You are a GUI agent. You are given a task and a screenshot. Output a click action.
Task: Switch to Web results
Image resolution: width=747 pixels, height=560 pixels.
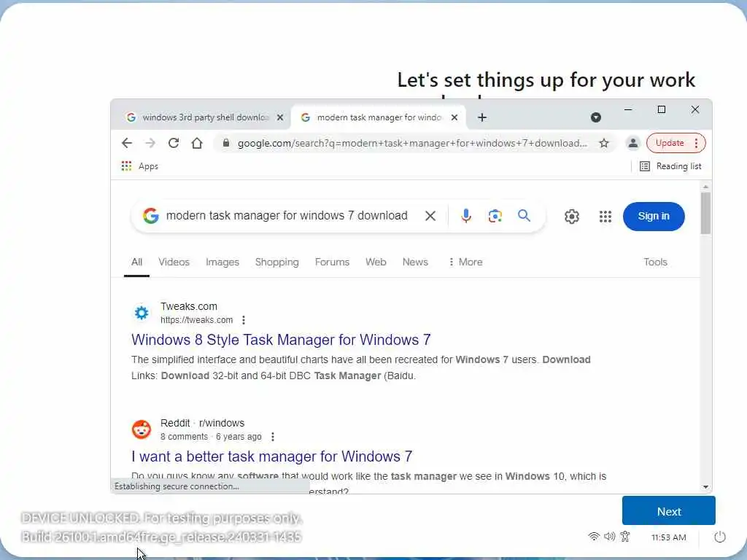tap(376, 262)
